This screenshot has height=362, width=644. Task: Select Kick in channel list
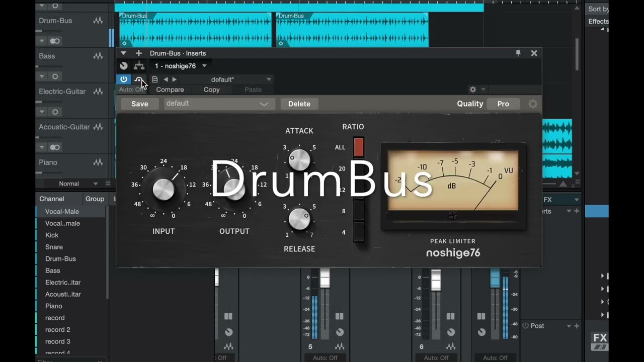[x=71, y=235]
